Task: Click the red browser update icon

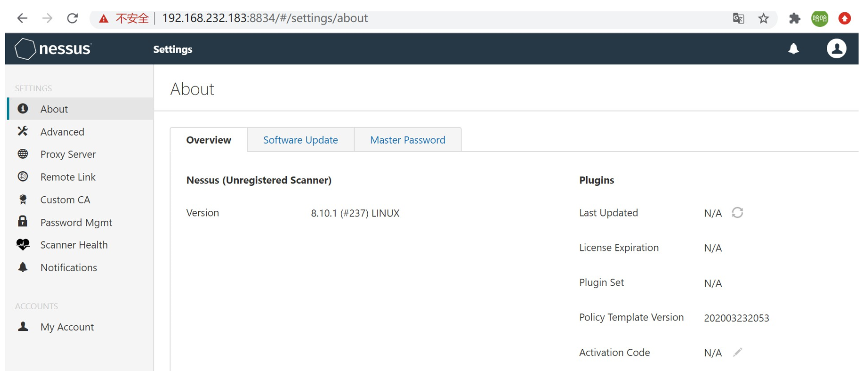Action: pyautogui.click(x=844, y=18)
